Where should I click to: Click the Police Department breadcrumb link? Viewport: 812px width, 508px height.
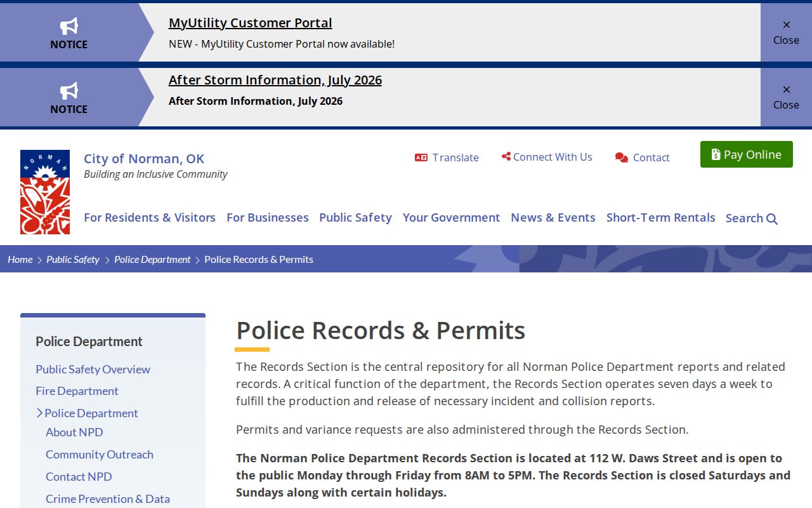[152, 259]
